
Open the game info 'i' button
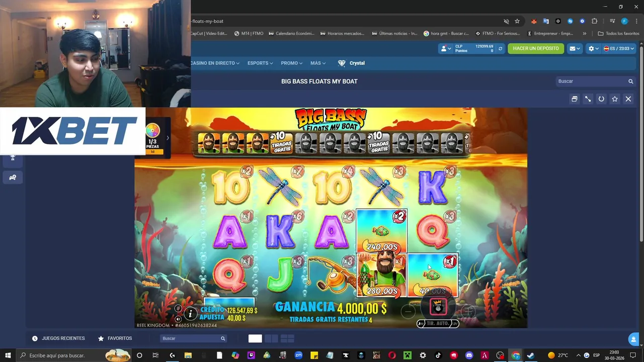190,314
